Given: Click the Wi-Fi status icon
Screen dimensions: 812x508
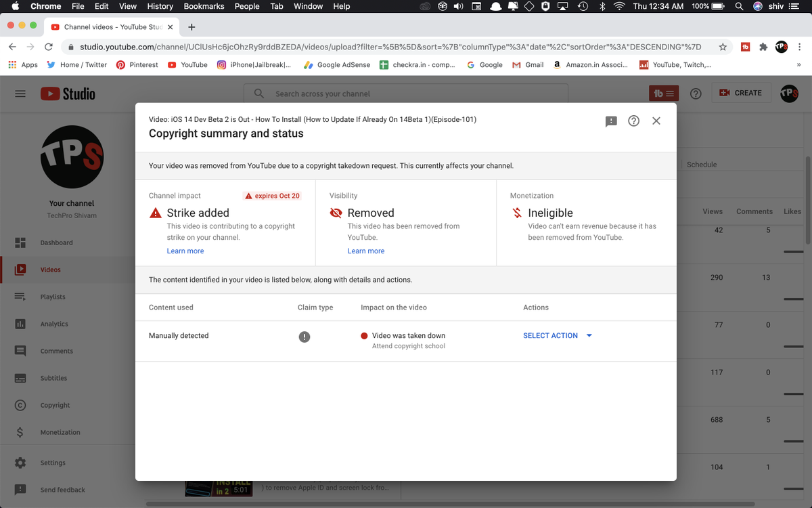Looking at the screenshot, I should 619,6.
